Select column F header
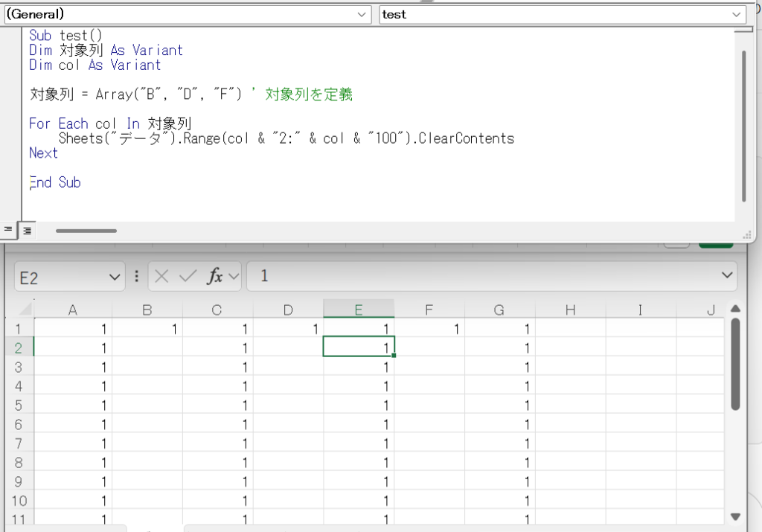The width and height of the screenshot is (762, 532). click(429, 310)
